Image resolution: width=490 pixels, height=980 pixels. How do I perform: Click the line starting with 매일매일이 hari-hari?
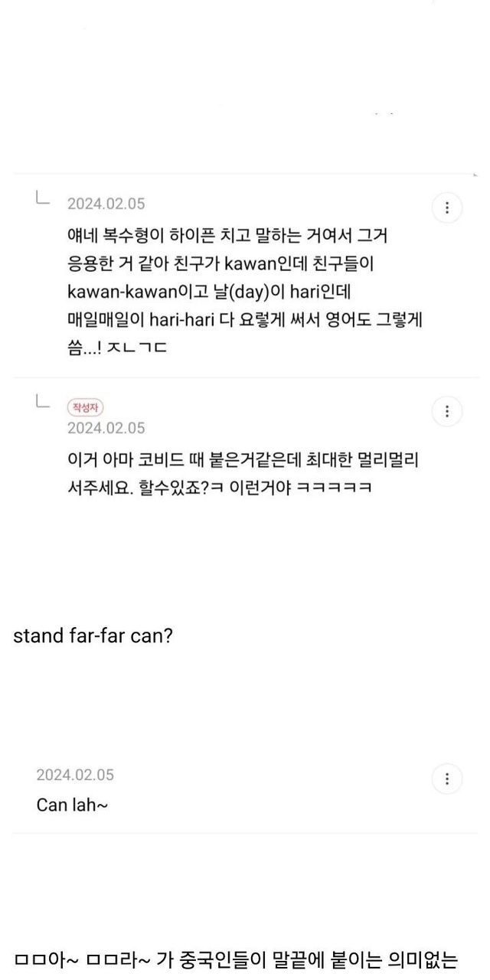pos(245,319)
